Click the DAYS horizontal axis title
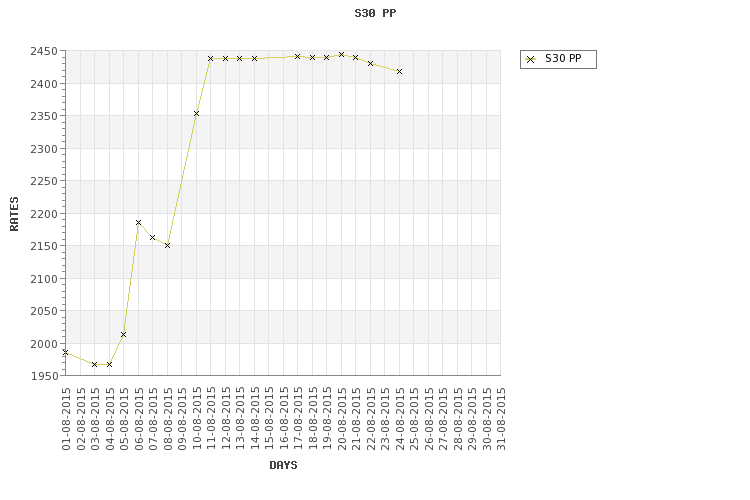The height and width of the screenshot is (500, 750). click(283, 465)
